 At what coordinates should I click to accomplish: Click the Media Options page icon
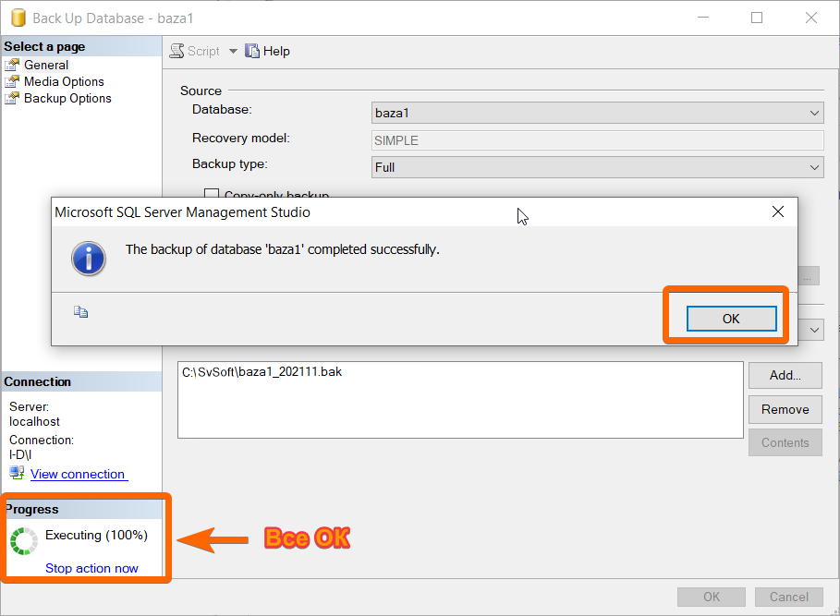pos(12,81)
